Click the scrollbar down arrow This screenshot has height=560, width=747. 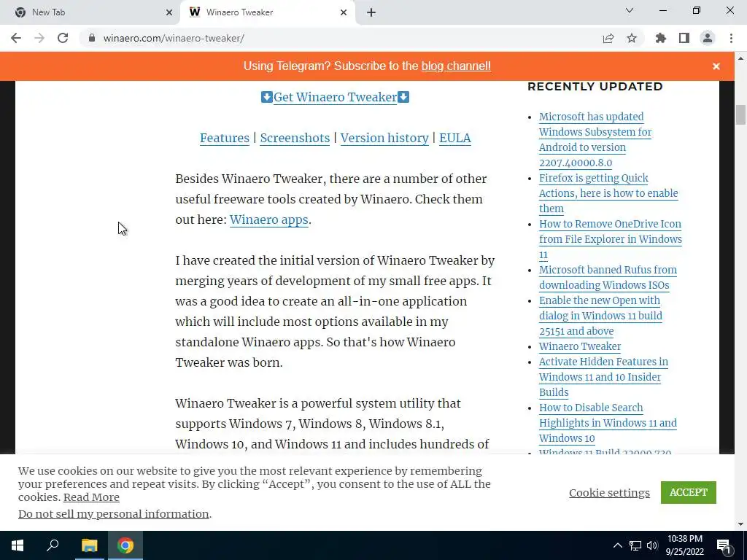coord(740,525)
